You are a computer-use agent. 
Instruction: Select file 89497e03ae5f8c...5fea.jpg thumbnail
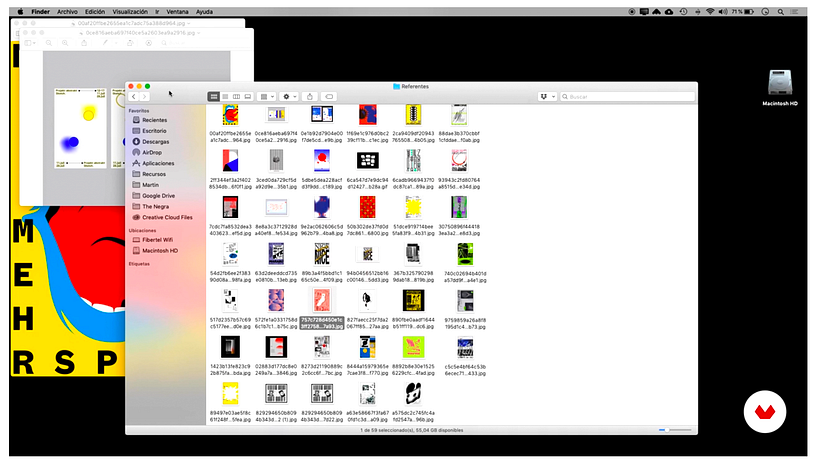coord(230,393)
